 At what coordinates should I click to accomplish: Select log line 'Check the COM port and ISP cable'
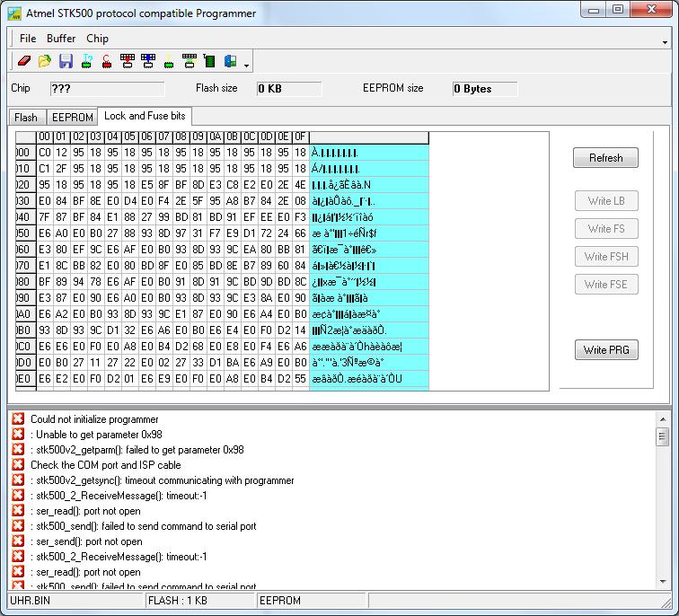(106, 465)
